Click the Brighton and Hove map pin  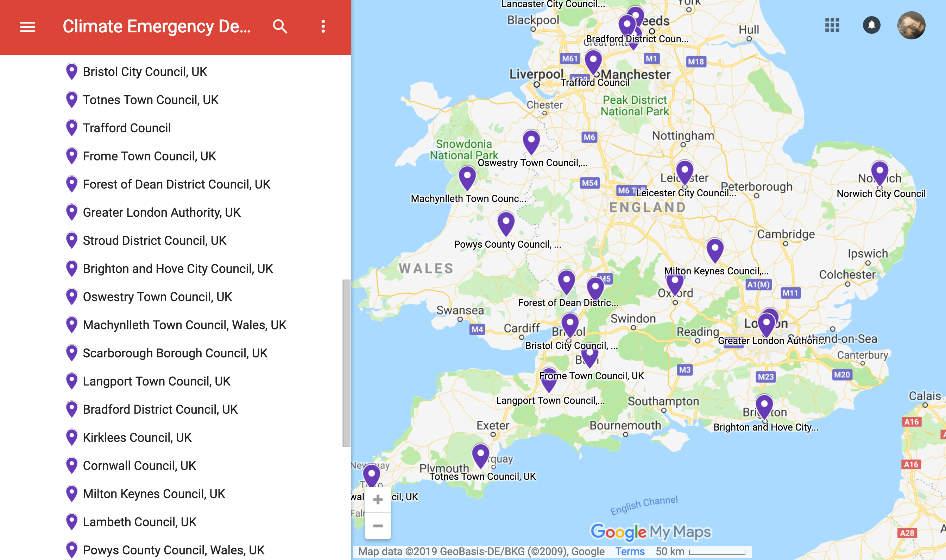[764, 407]
